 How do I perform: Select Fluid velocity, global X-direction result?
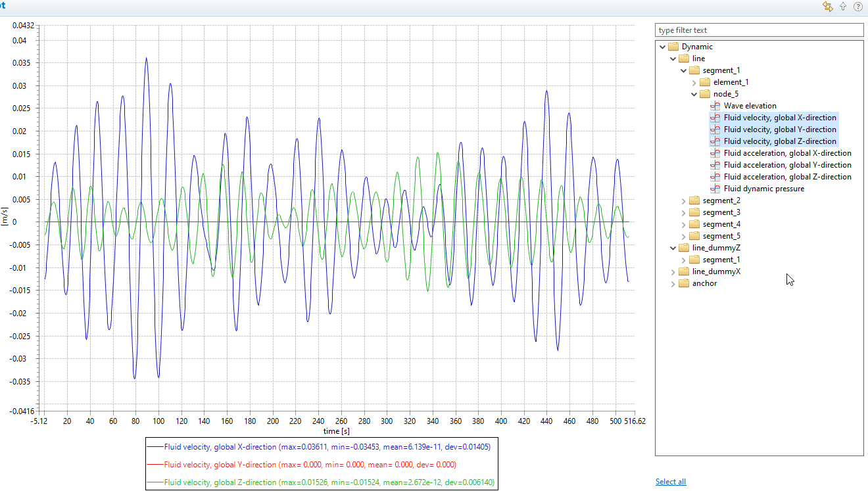point(780,118)
